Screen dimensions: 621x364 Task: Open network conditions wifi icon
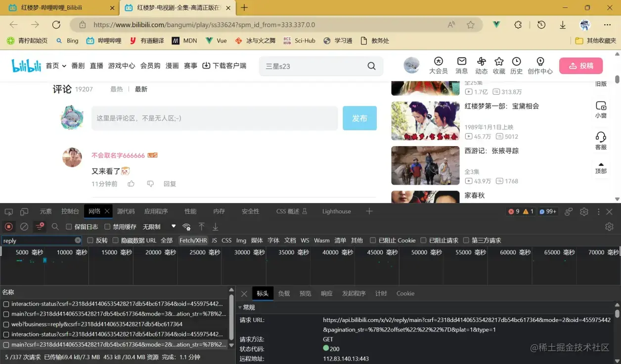186,227
